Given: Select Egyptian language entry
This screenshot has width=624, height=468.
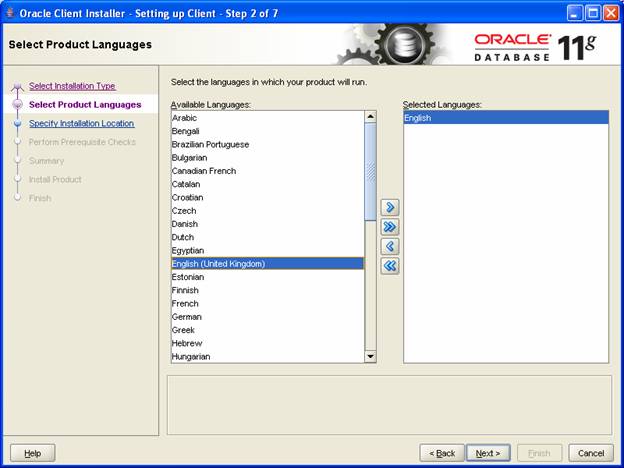Looking at the screenshot, I should pos(267,250).
